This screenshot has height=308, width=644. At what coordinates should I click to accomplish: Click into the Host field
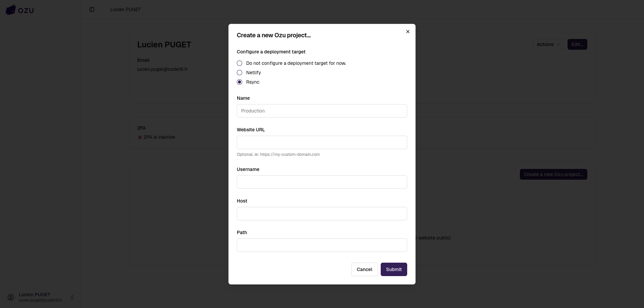pyautogui.click(x=322, y=214)
